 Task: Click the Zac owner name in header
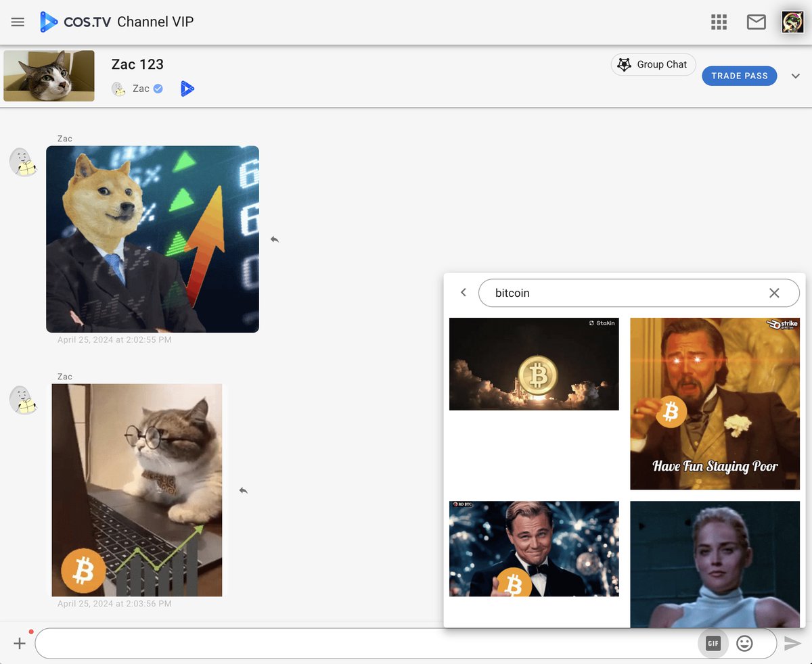coord(141,89)
